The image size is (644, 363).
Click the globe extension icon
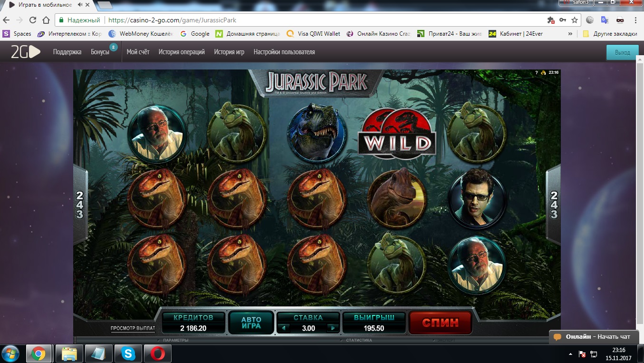coord(590,20)
